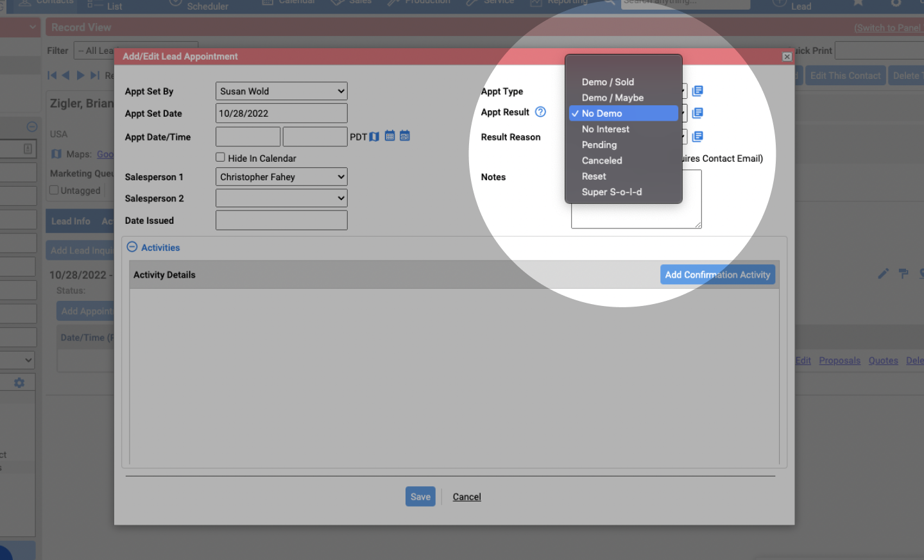
Task: Go to the next record arrow
Action: (x=80, y=75)
